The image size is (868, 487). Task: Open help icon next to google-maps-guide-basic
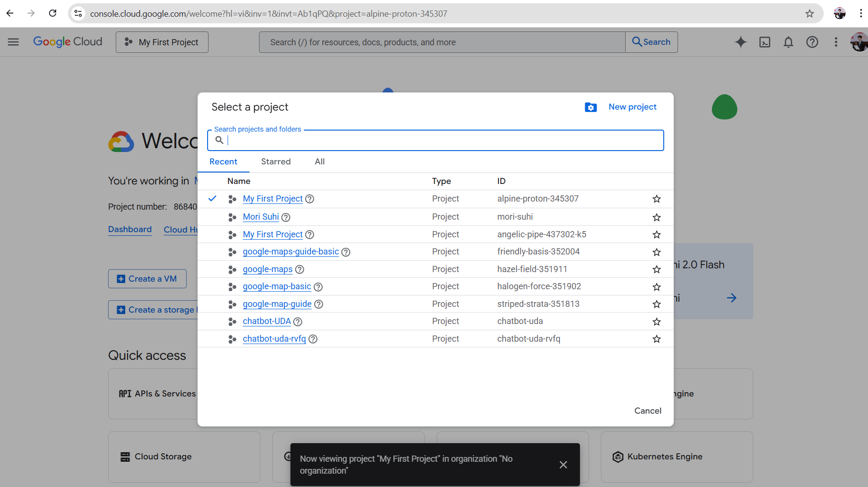(x=346, y=252)
